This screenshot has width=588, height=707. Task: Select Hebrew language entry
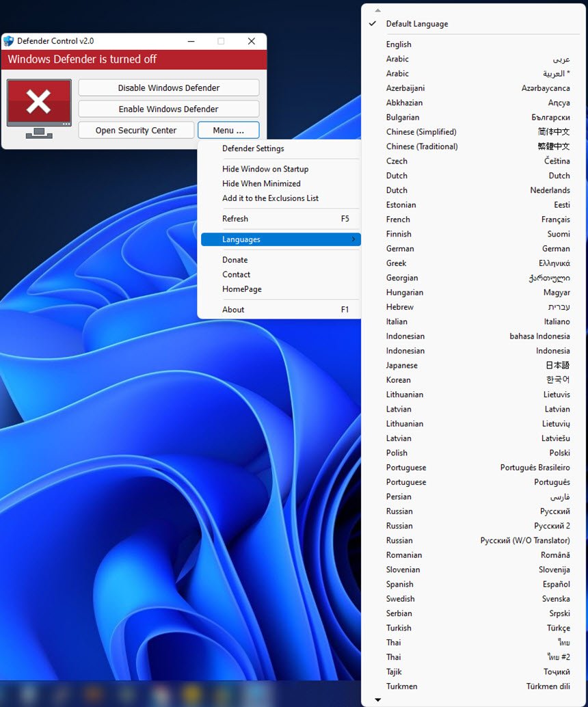[x=473, y=307]
